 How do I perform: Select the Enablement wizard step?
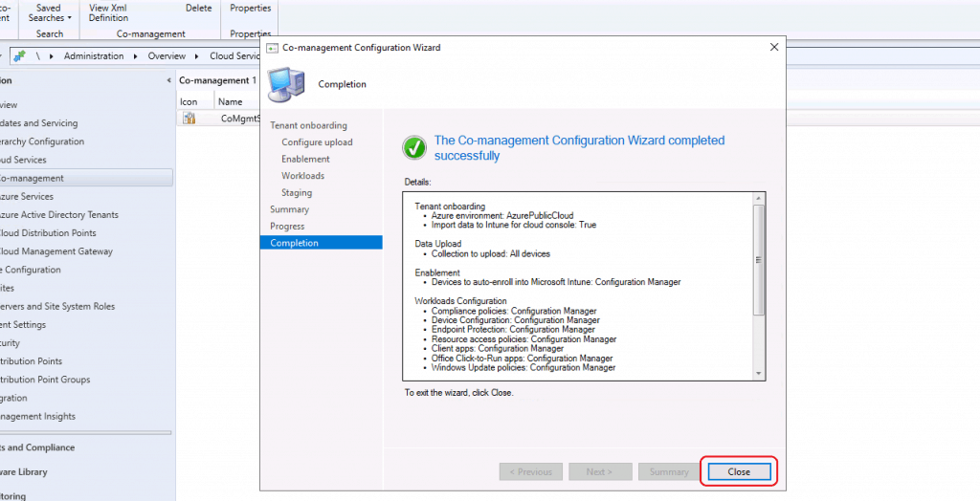[x=305, y=159]
